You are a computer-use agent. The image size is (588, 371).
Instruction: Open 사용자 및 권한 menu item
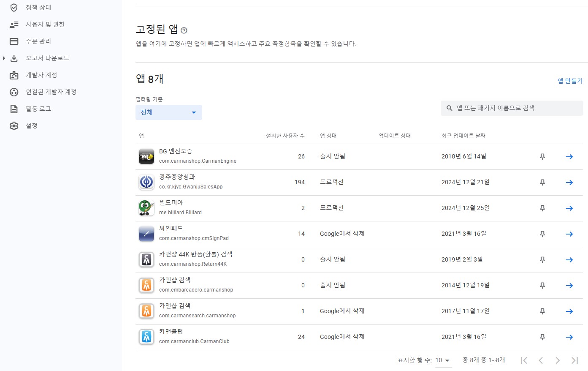click(45, 25)
